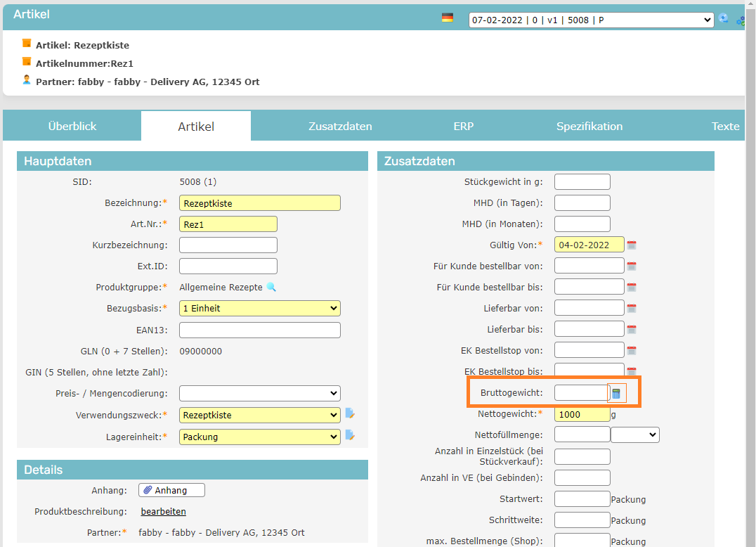Viewport: 756px width, 547px height.
Task: Expand the Bezugsbasis dropdown
Action: [x=259, y=308]
